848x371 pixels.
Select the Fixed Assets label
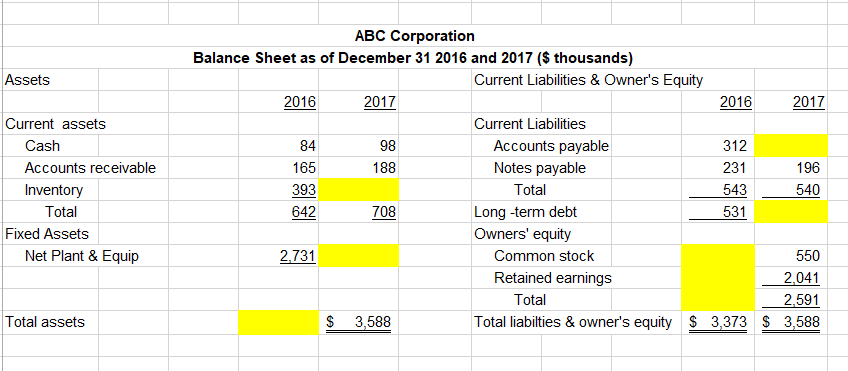tap(47, 234)
